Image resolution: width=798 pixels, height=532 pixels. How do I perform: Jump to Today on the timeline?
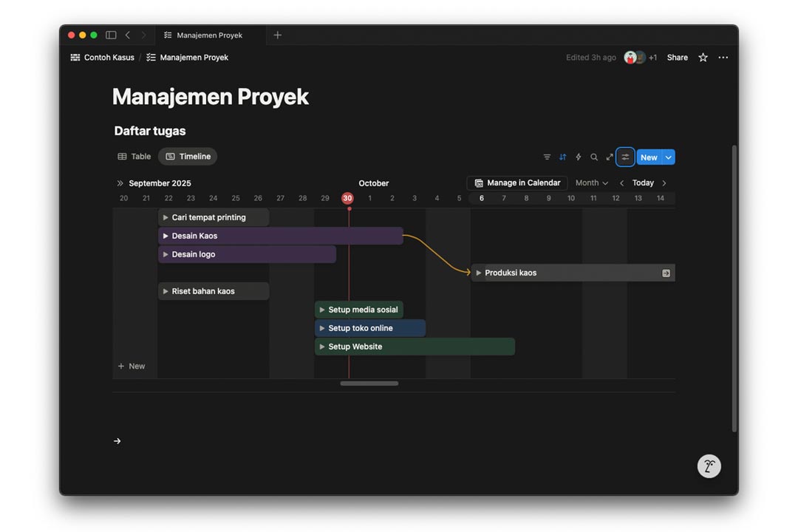pyautogui.click(x=643, y=183)
